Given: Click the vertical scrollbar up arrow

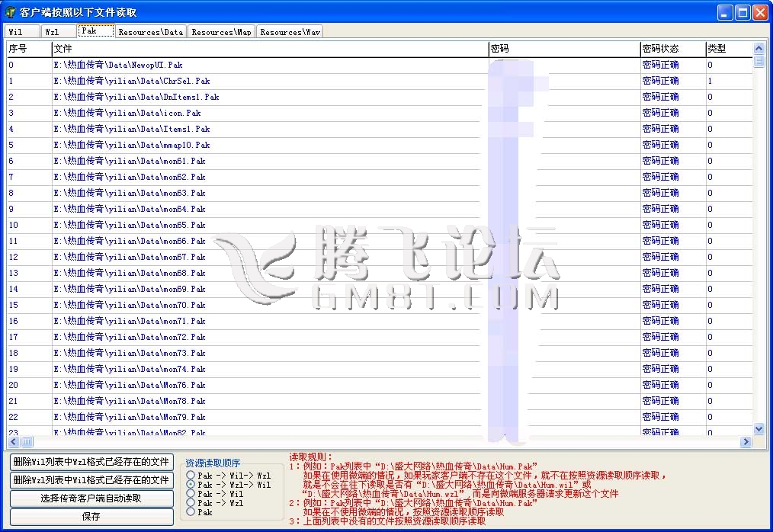Looking at the screenshot, I should pyautogui.click(x=759, y=49).
